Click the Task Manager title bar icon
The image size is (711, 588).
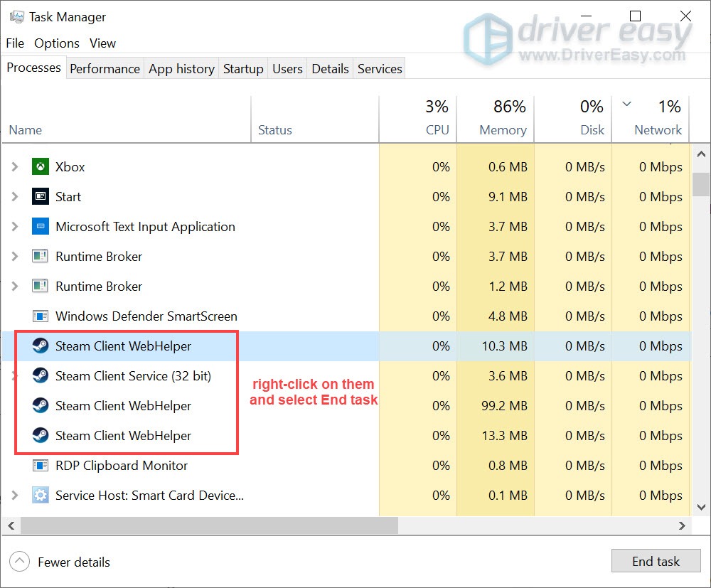(17, 17)
